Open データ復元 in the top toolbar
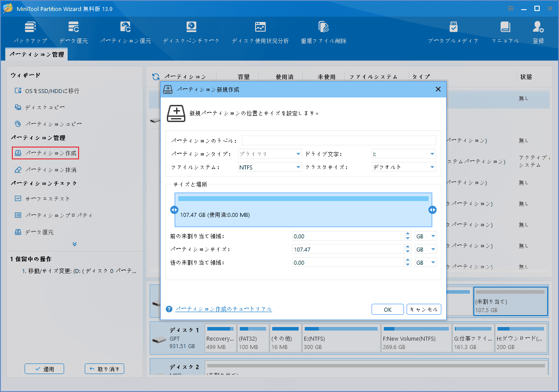 [x=73, y=32]
